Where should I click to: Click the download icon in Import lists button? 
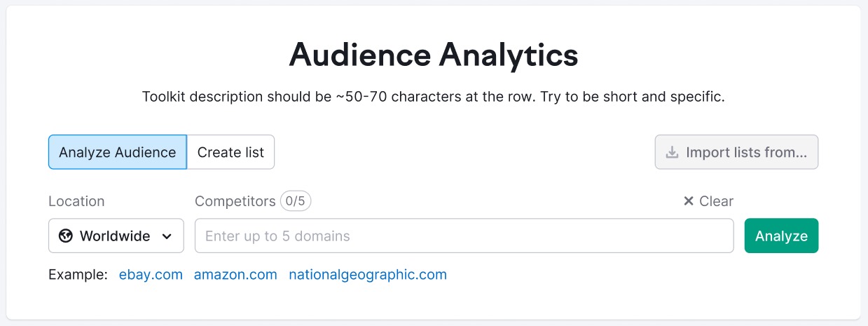[x=672, y=152]
